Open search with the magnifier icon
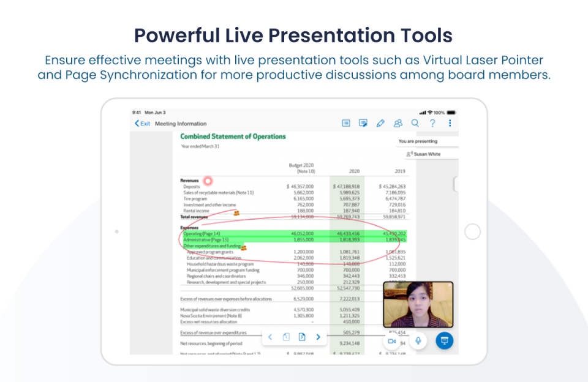 pos(415,122)
